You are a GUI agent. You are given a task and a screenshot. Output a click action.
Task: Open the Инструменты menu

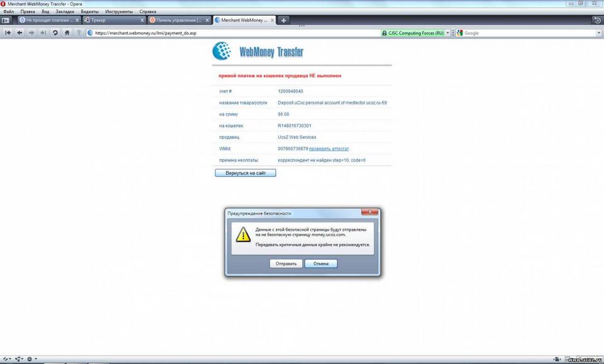(x=119, y=11)
